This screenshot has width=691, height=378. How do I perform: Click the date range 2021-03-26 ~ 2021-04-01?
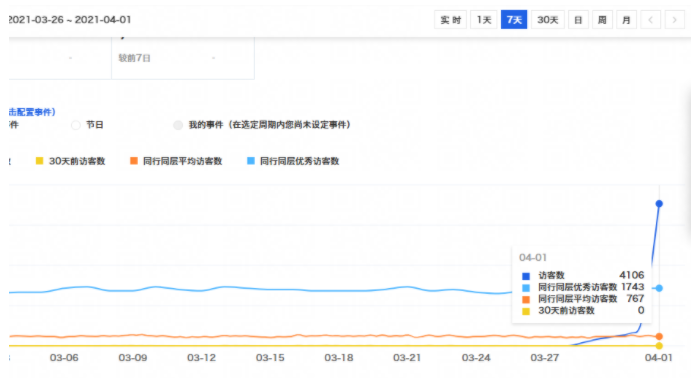[70, 20]
